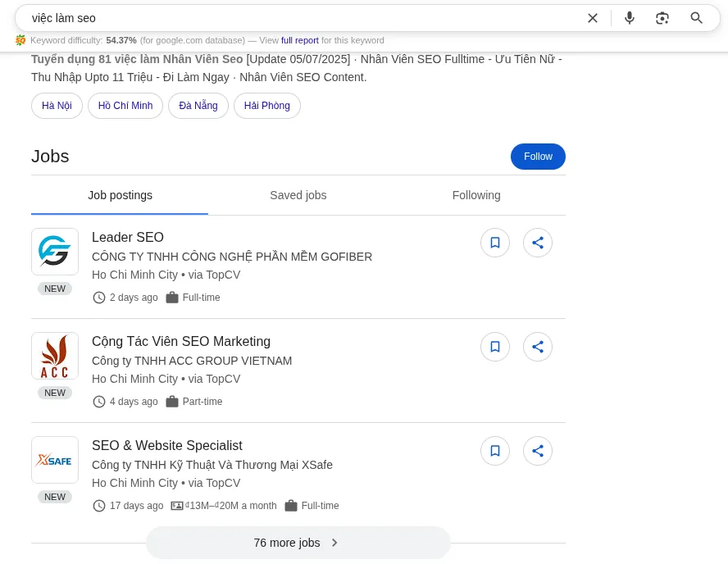Viewport: 728px width, 564px height.
Task: Save the SEO & Website Specialist job
Action: pos(495,451)
